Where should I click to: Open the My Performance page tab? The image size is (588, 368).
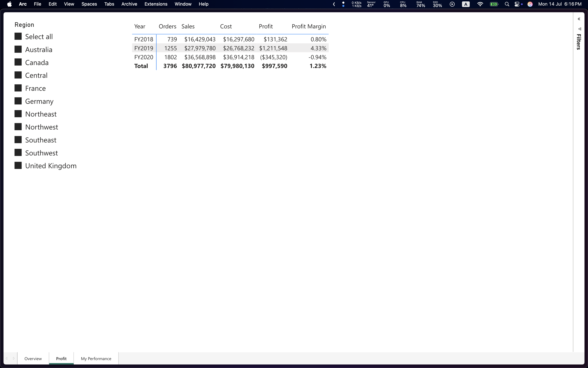pyautogui.click(x=96, y=359)
